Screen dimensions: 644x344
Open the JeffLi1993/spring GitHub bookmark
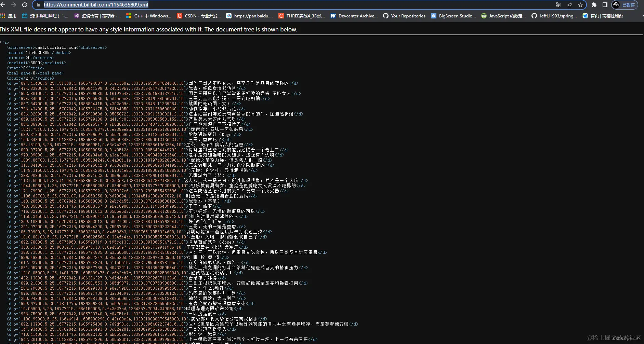pos(554,16)
